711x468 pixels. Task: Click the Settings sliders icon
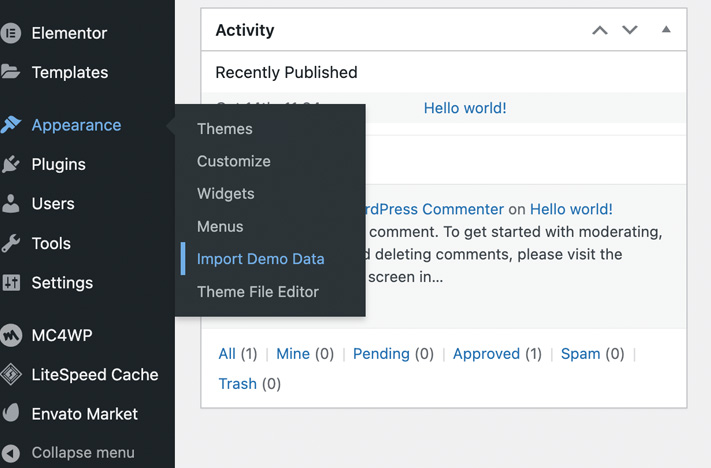[11, 283]
